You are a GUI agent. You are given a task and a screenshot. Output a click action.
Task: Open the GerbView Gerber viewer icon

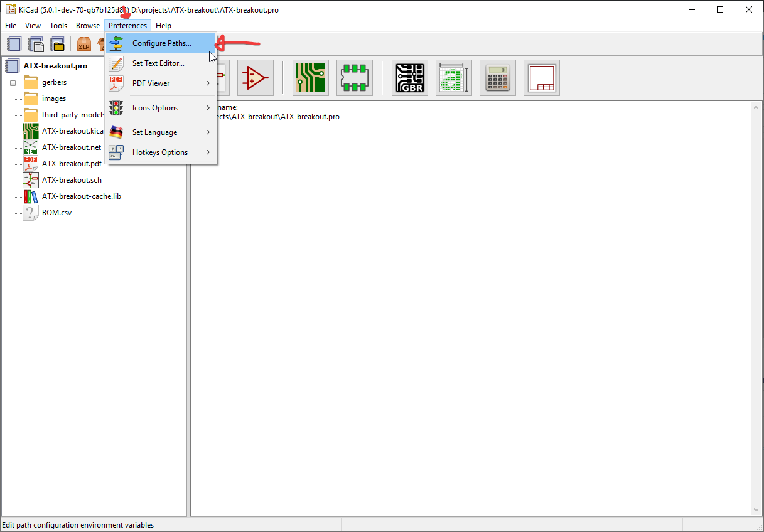(410, 78)
